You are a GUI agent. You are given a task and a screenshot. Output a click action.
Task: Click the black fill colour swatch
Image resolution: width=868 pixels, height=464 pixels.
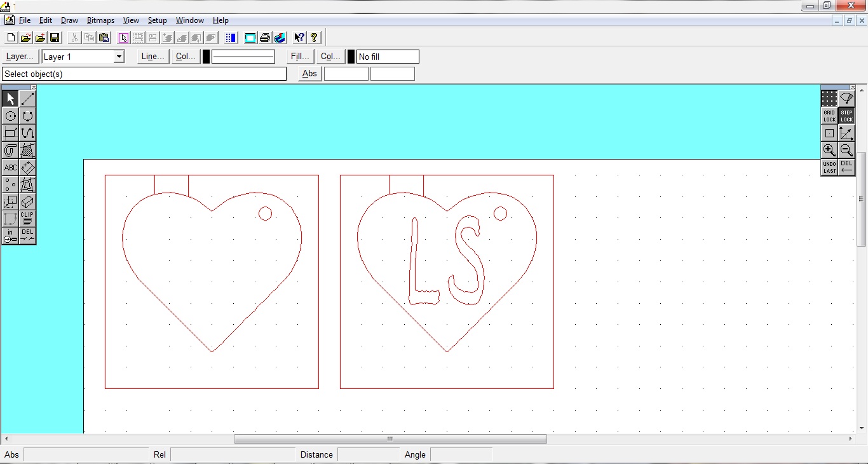click(x=351, y=57)
